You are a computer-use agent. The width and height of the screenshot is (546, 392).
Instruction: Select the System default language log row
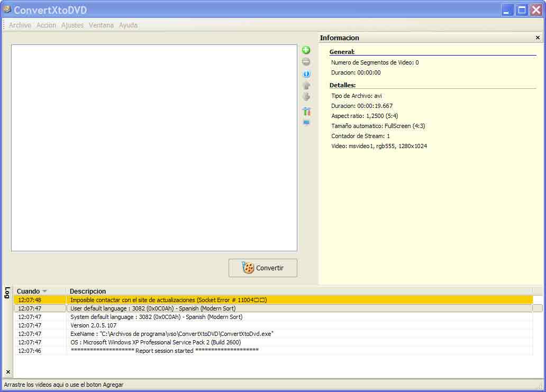[274, 317]
